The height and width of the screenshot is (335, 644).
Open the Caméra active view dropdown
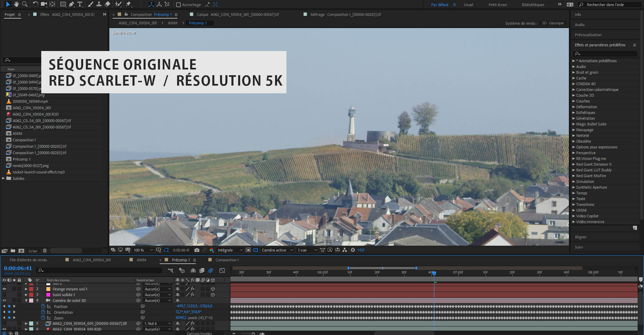click(277, 250)
